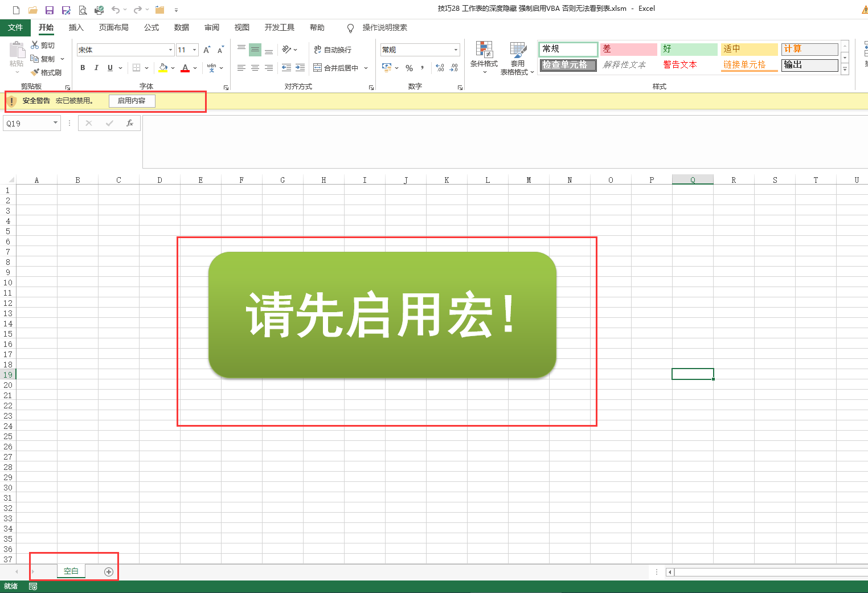Click the Save As icon in quick access toolbar

pos(66,10)
